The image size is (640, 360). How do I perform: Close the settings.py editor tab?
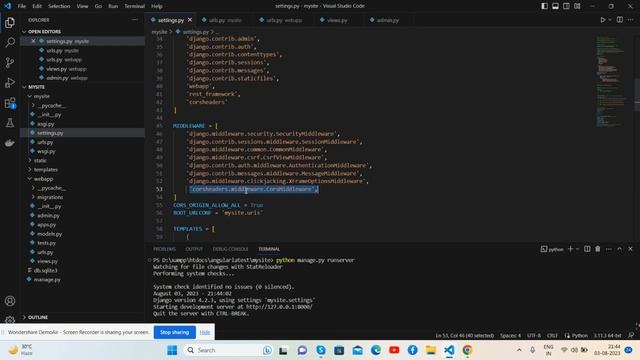190,20
